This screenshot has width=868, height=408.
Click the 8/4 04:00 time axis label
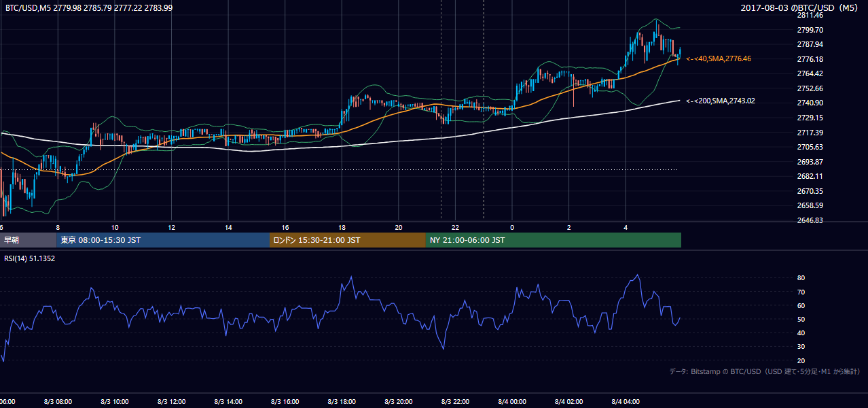pyautogui.click(x=626, y=402)
